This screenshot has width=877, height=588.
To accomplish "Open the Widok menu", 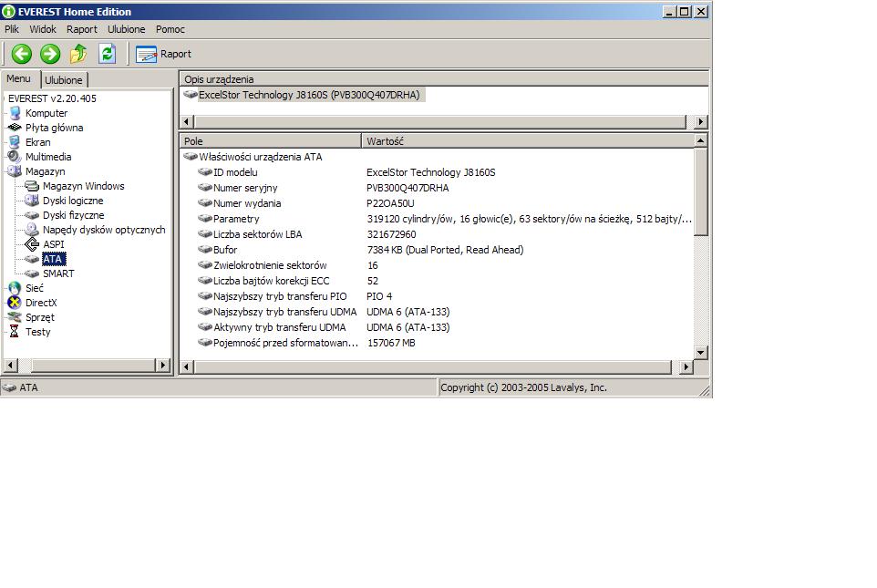I will point(43,29).
